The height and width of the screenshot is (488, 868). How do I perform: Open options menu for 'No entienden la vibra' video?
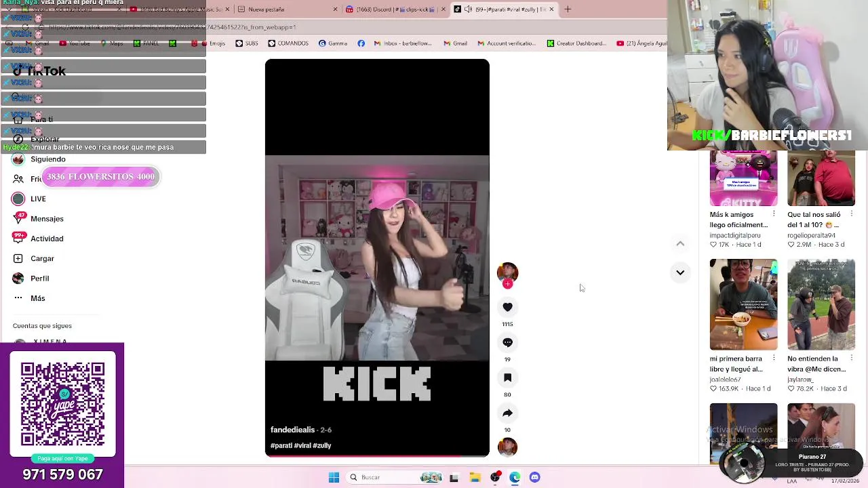[852, 359]
